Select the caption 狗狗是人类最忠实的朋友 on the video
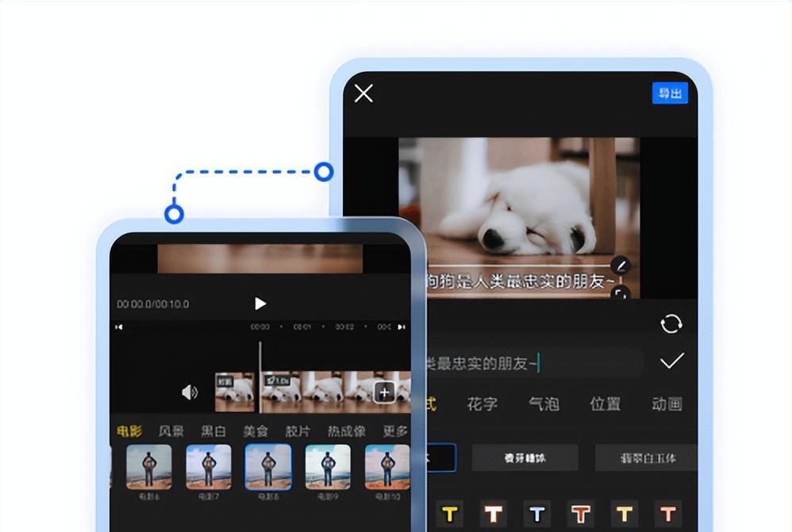Screen dimensions: 792x532 click(x=521, y=281)
